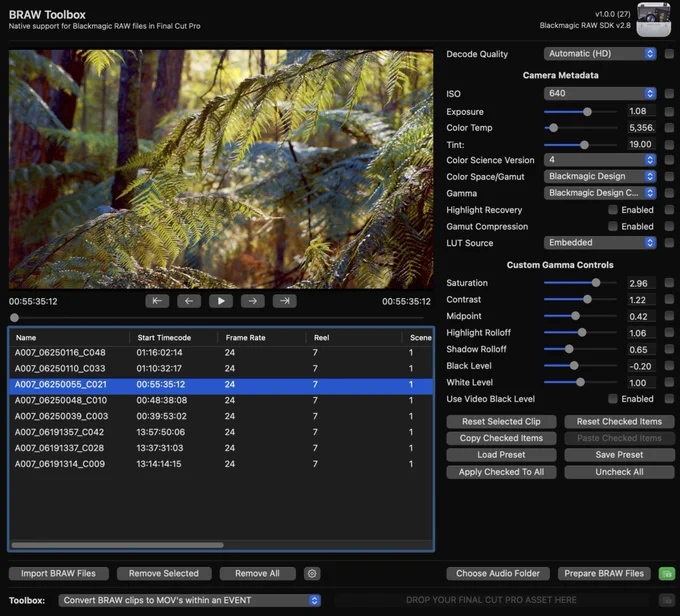Open the gear settings icon beside Remove All

[x=312, y=573]
